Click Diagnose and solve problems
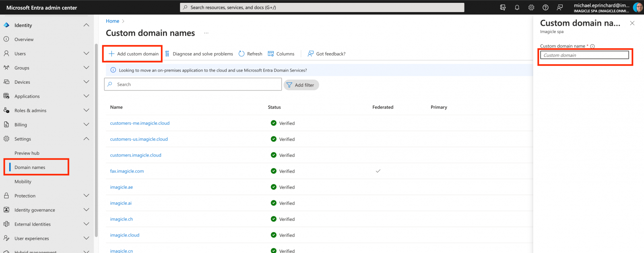The image size is (644, 253). (x=199, y=54)
